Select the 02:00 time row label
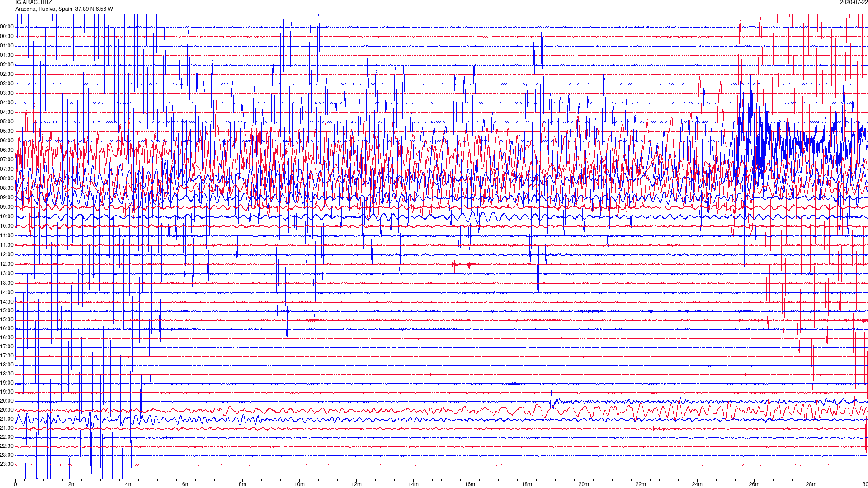868x488 pixels. [7, 65]
